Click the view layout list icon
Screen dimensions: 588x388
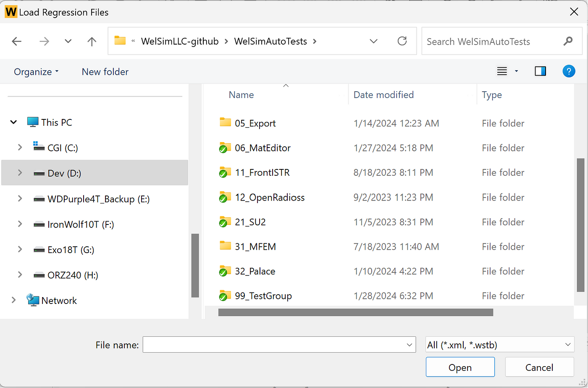coord(502,71)
